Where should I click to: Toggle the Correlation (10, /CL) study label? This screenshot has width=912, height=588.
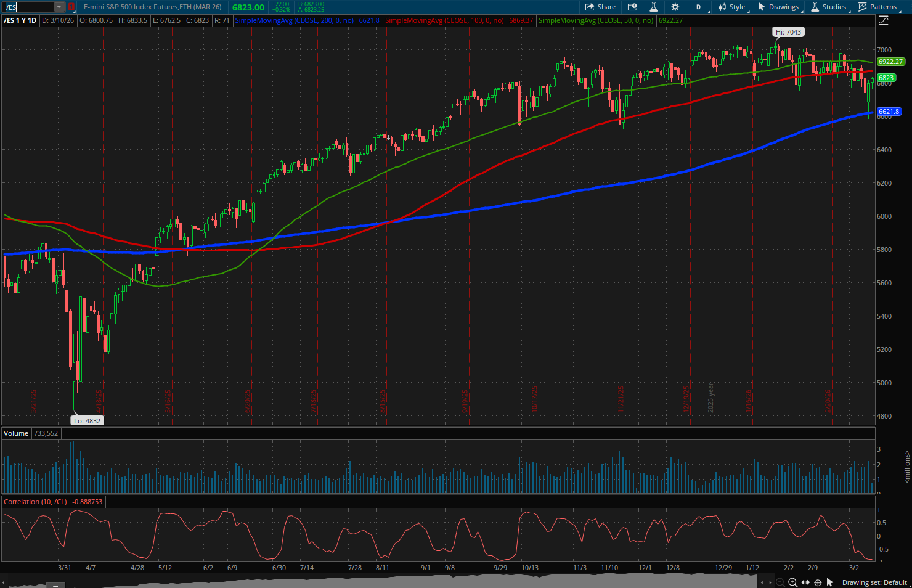(35, 501)
